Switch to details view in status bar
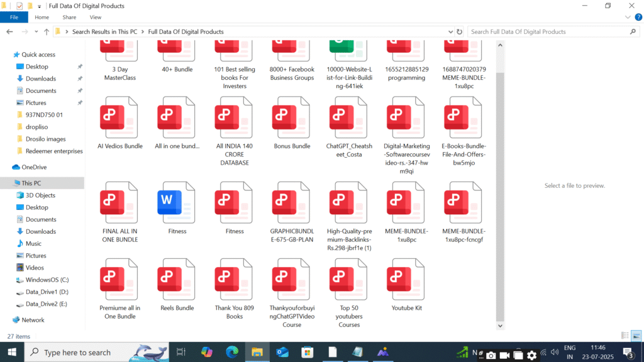Image resolution: width=644 pixels, height=362 pixels. point(625,336)
